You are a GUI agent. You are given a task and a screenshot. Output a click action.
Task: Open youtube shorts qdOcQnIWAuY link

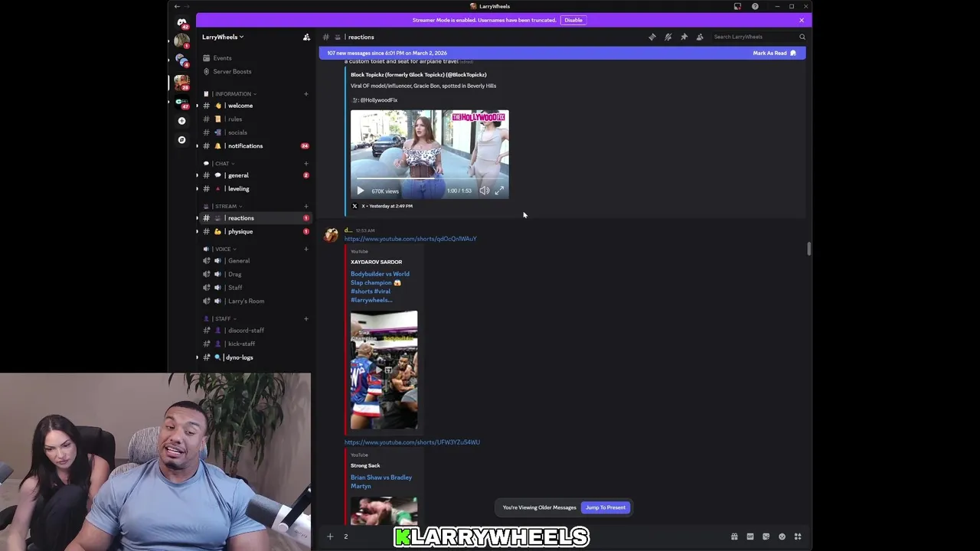tap(410, 239)
